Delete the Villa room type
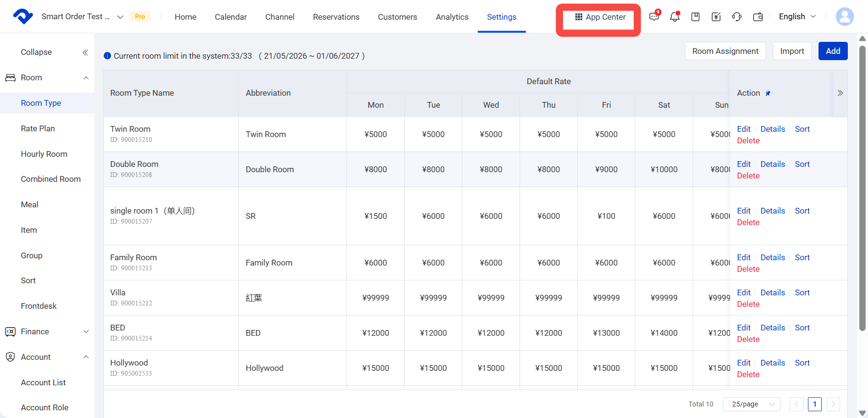 (748, 304)
